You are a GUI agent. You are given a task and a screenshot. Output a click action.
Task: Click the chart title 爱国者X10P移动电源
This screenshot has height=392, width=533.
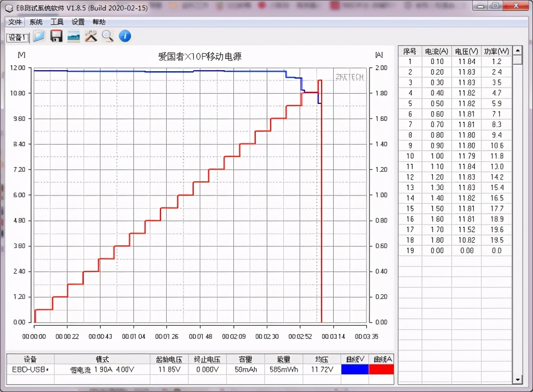(200, 57)
